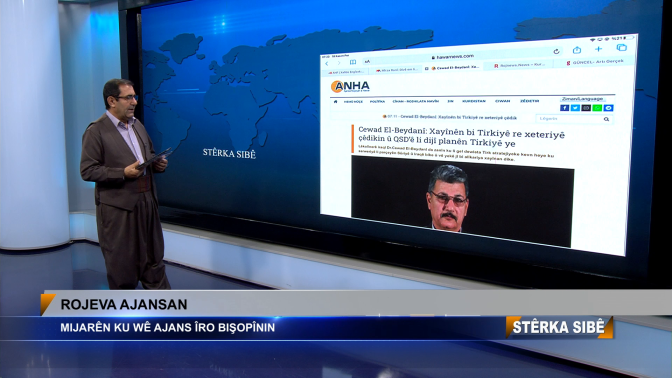
Task: Click the ANHA home icon in navigation
Action: (336, 102)
